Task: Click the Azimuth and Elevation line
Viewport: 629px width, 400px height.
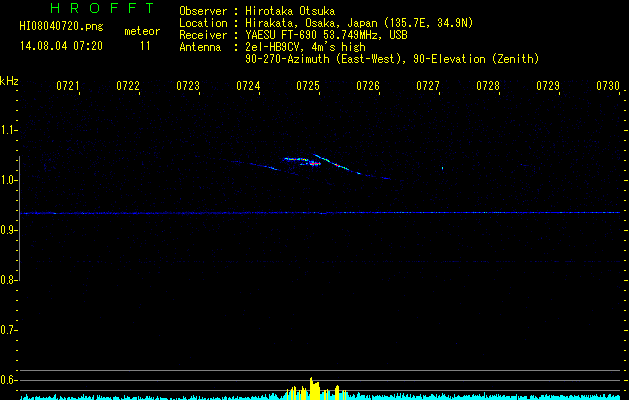Action: click(392, 59)
